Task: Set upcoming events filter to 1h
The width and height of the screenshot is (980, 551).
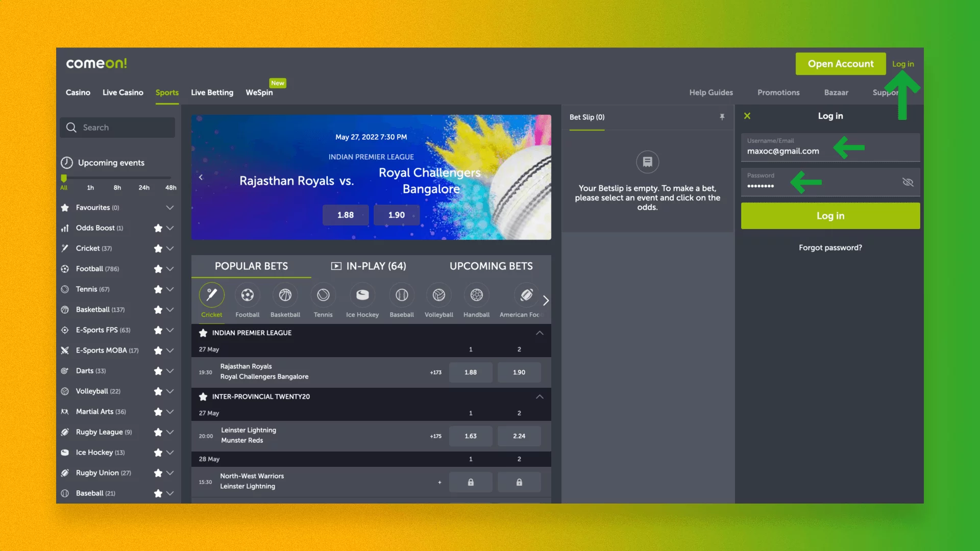Action: (90, 188)
